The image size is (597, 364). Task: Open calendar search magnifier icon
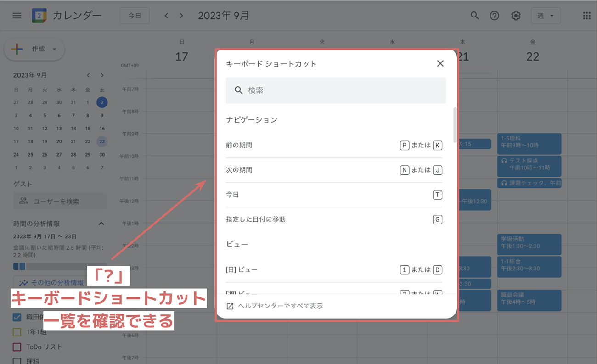pos(475,16)
